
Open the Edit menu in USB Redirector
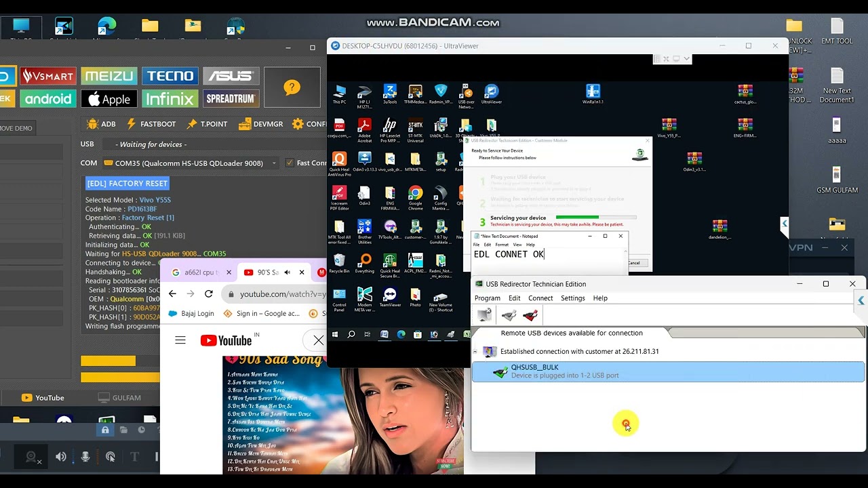point(515,298)
